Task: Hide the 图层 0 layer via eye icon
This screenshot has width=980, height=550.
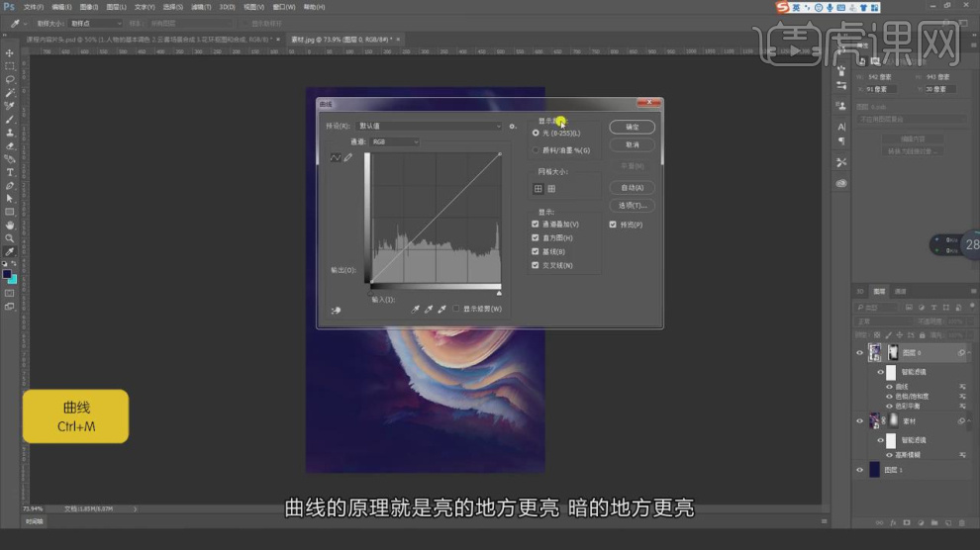Action: (859, 353)
